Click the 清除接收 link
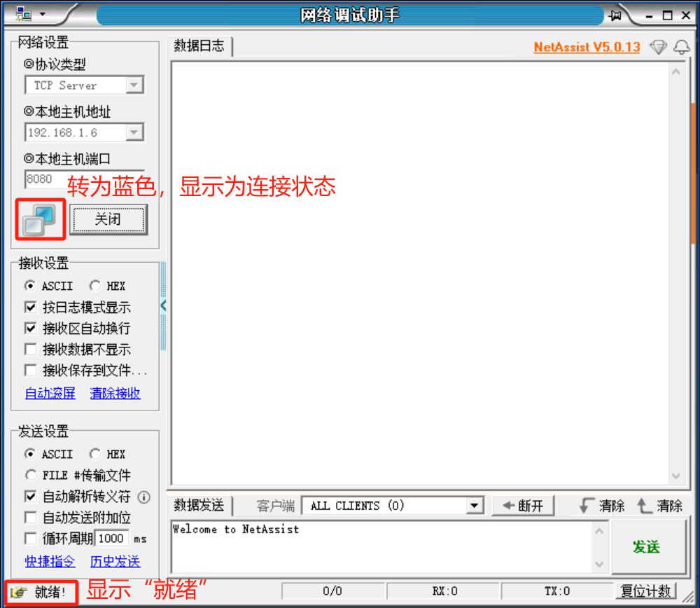 tap(115, 393)
